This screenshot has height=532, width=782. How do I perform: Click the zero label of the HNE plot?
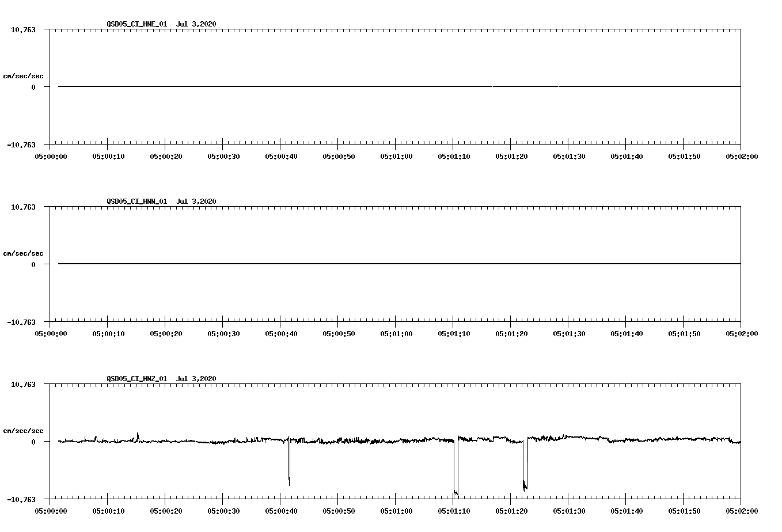pyautogui.click(x=33, y=87)
